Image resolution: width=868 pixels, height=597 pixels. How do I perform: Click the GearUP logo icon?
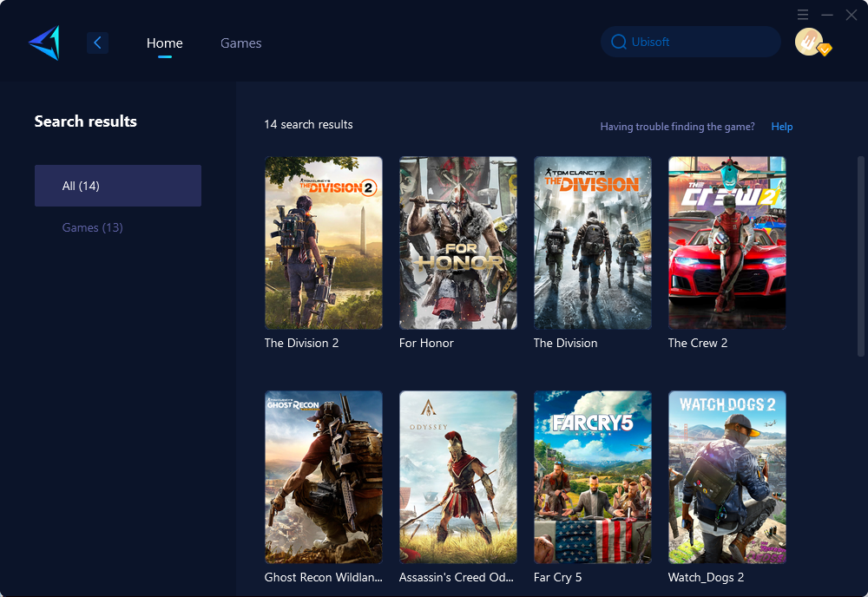44,43
